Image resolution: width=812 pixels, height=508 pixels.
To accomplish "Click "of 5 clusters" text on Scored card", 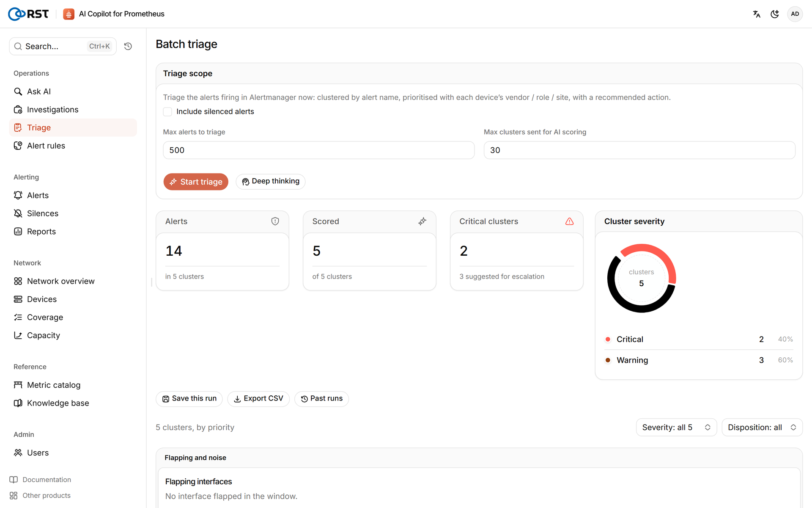I will 332,276.
